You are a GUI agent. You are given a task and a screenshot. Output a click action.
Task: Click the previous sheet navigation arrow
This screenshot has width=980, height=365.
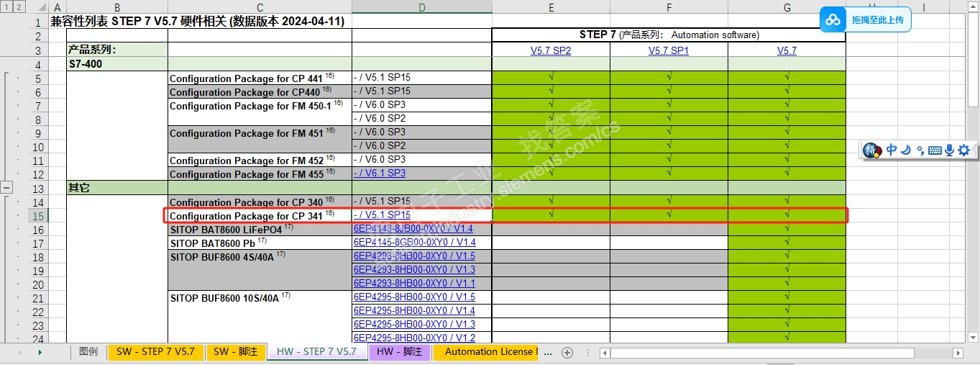(19, 352)
